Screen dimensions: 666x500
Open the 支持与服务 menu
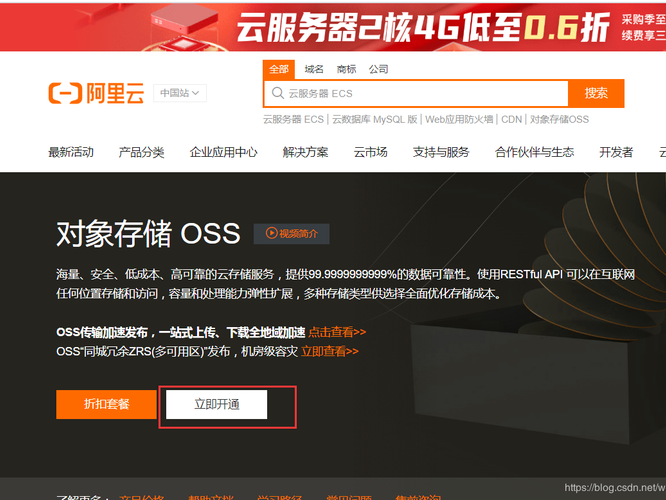click(x=441, y=152)
